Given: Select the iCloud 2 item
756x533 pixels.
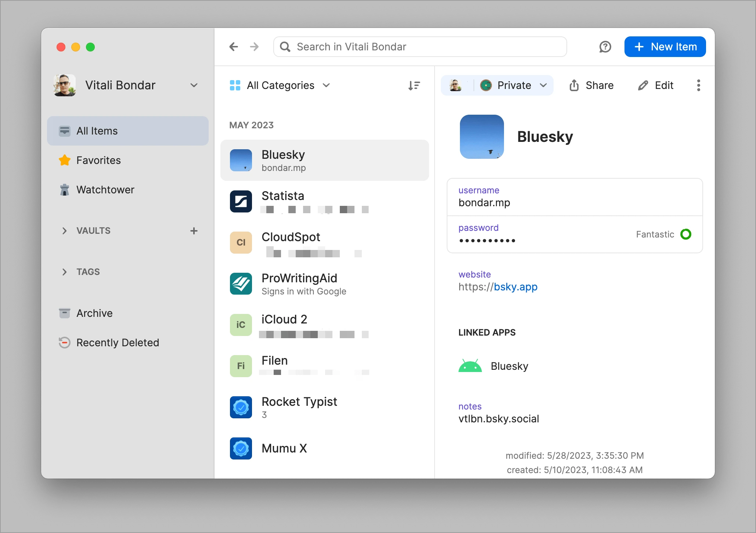Looking at the screenshot, I should pos(325,325).
